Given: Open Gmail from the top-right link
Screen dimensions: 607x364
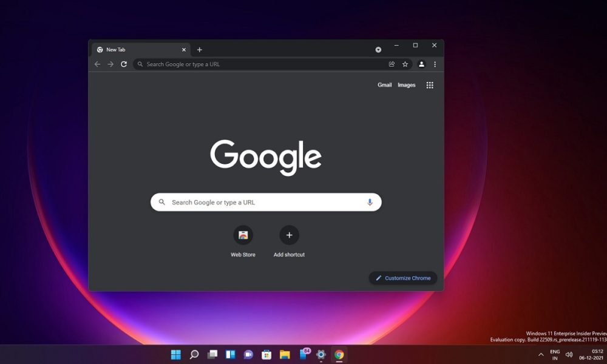Looking at the screenshot, I should pos(384,85).
